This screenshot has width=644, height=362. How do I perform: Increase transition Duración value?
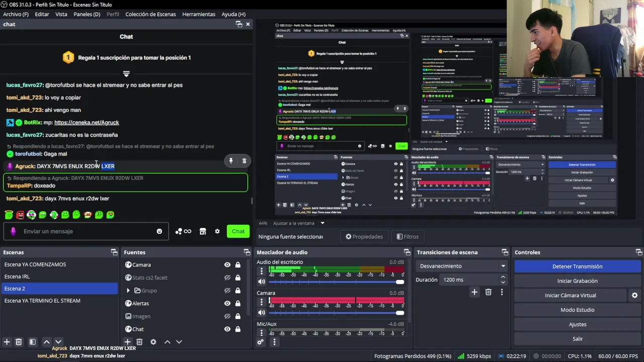(x=503, y=277)
